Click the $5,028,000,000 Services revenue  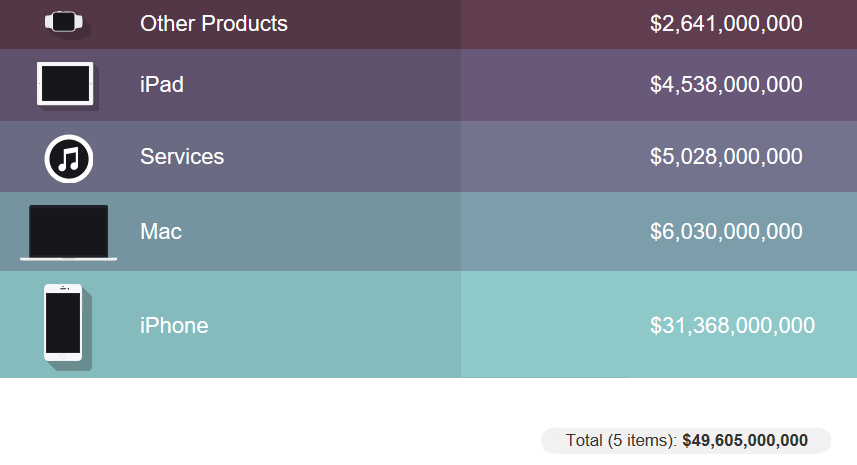(x=726, y=157)
